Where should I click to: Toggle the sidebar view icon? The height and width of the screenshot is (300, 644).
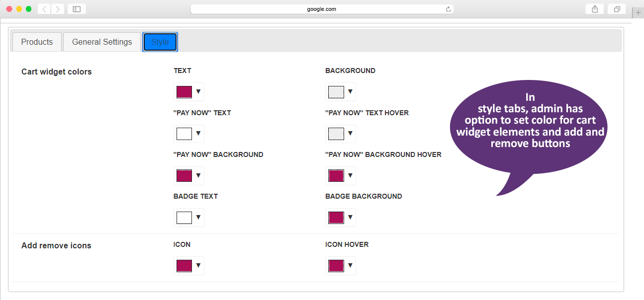[77, 9]
